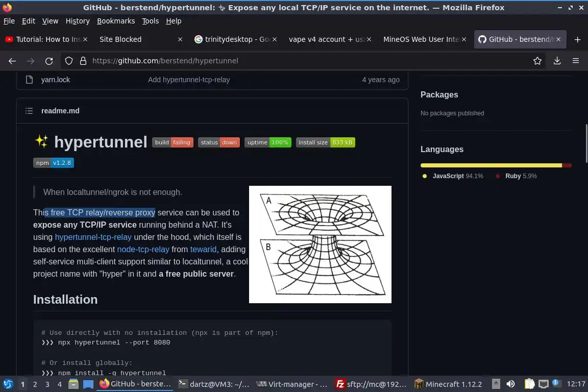Open a new browser tab
The height and width of the screenshot is (392, 588).
(577, 39)
